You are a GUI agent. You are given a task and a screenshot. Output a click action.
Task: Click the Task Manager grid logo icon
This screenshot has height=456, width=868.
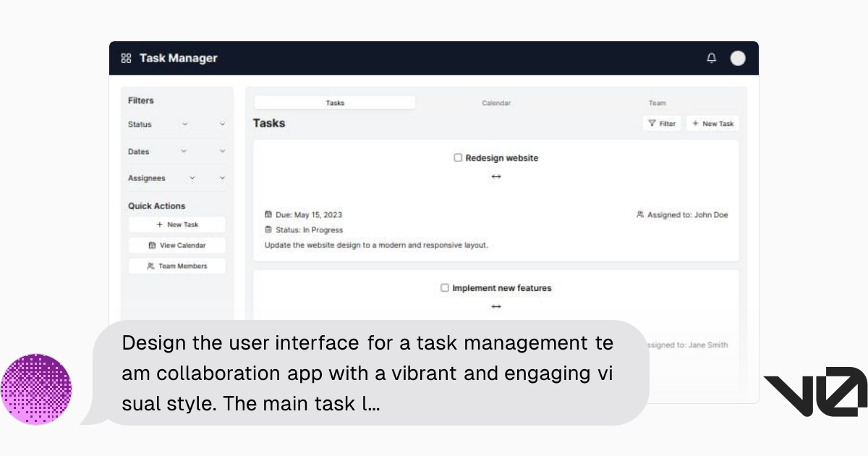pyautogui.click(x=126, y=59)
